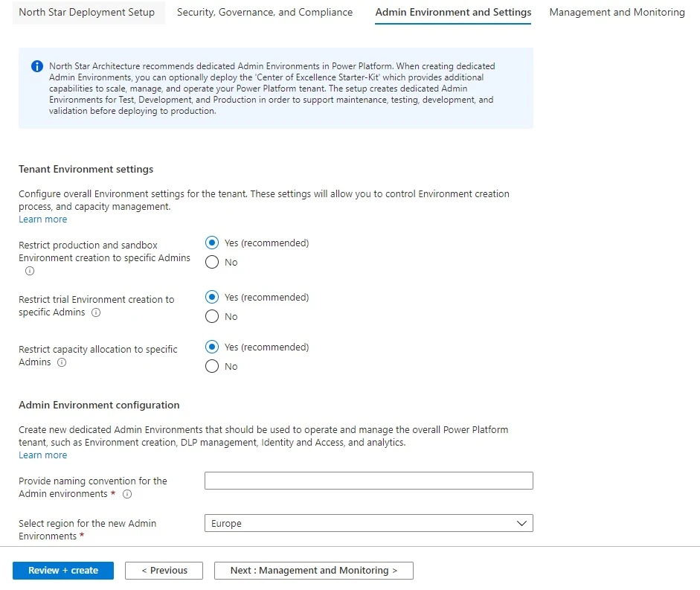Switch to North Star Deployment Setup tab
This screenshot has height=590, width=700.
(87, 13)
